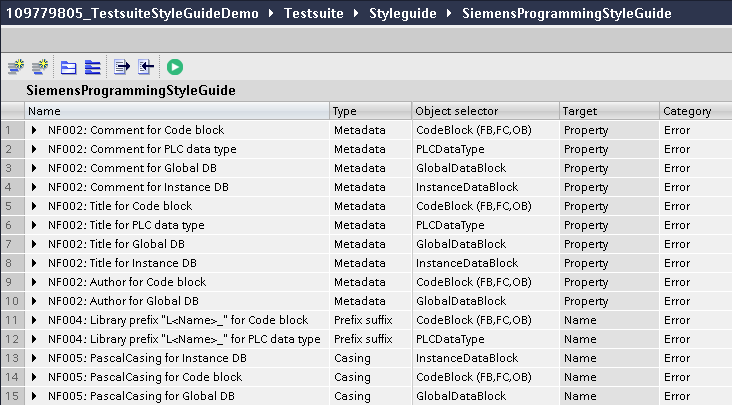
Task: Select row number 13 header cell
Action: coord(13,358)
